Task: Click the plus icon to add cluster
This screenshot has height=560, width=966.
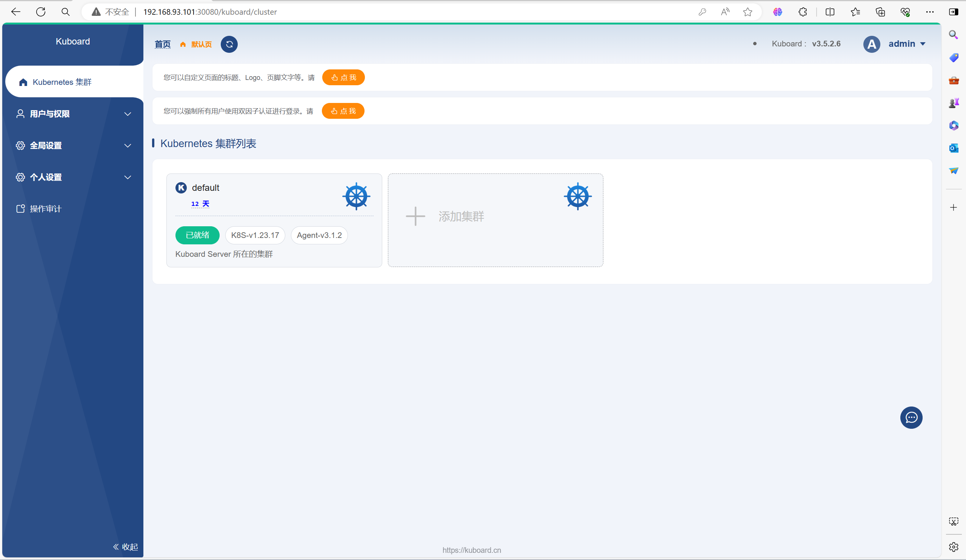Action: (415, 216)
